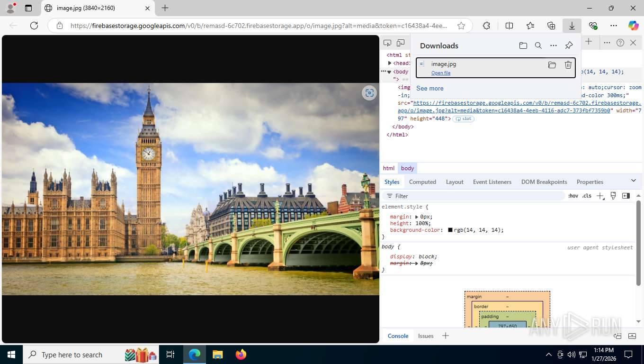
Task: Select the closing </body> tag
Action: [x=403, y=127]
